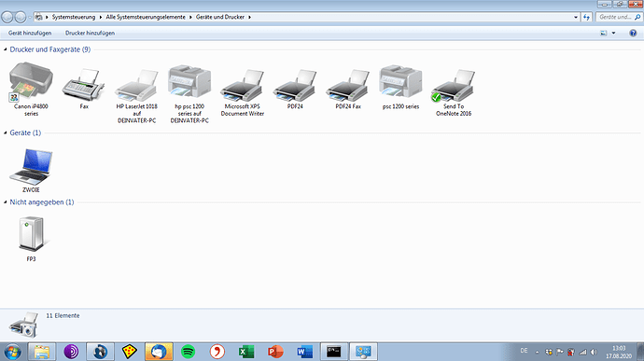Click the Geräte und Drucker taskbar button
This screenshot has width=644, height=361.
coord(363,352)
